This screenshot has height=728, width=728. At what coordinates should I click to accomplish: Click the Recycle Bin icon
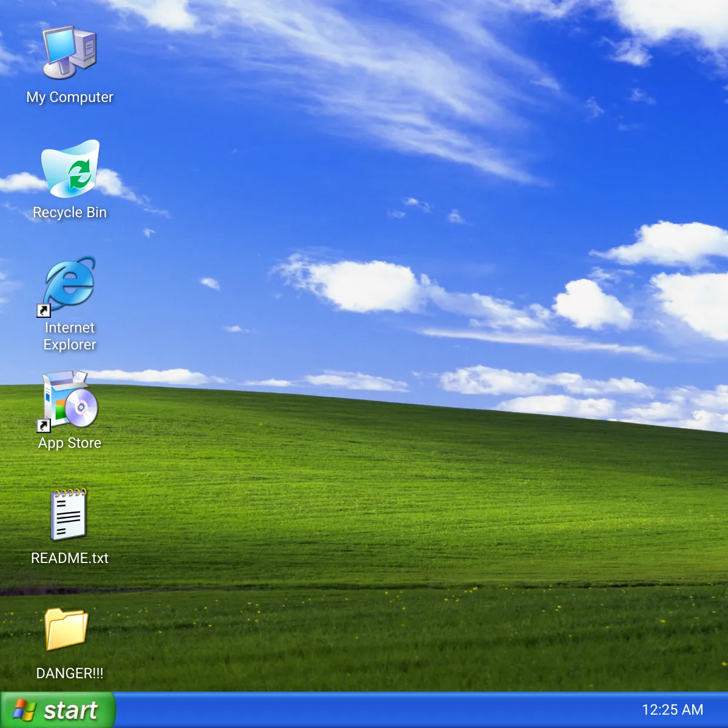click(70, 169)
